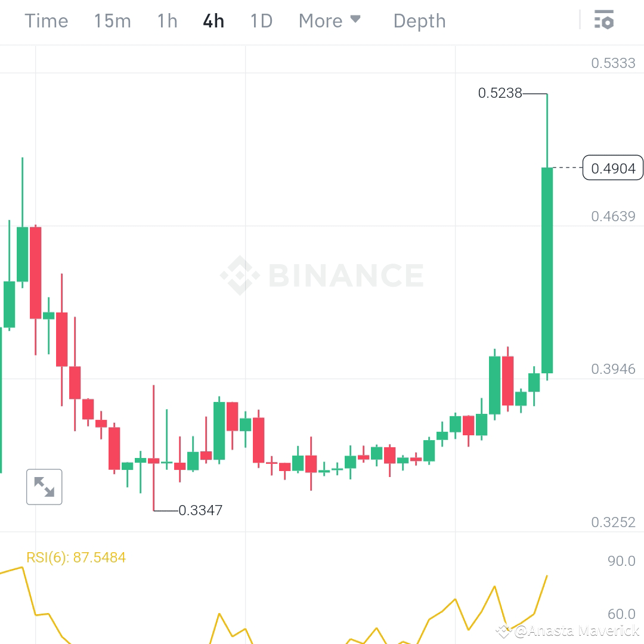
Task: Open the chart indicator settings icon
Action: tap(605, 20)
